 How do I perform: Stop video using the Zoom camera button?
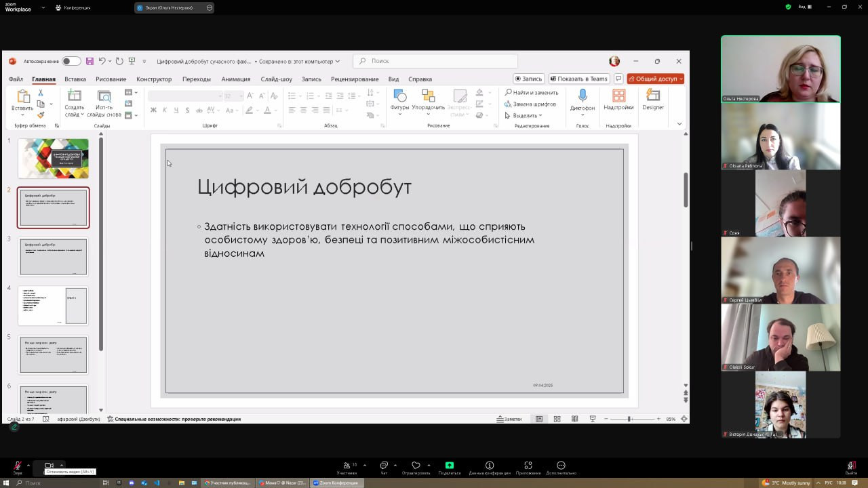[x=49, y=466]
